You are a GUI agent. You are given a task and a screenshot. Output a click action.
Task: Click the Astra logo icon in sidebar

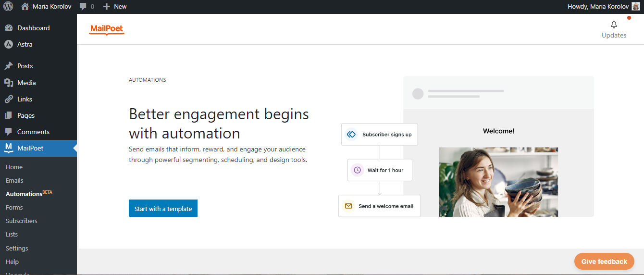pos(9,44)
